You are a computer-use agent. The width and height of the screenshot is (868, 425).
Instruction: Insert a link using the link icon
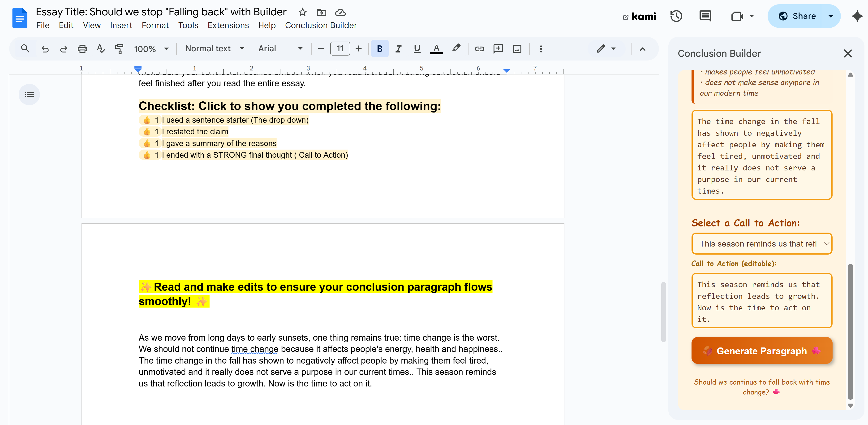480,48
